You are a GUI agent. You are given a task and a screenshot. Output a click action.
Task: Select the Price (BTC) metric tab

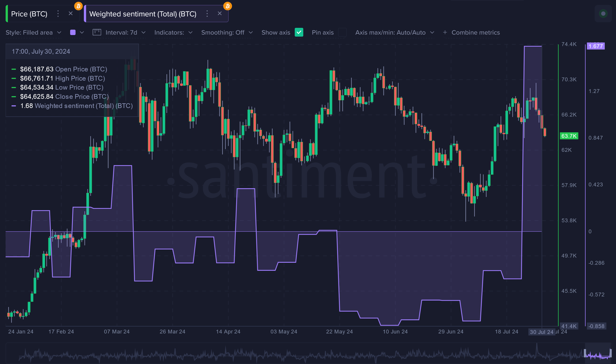(30, 14)
